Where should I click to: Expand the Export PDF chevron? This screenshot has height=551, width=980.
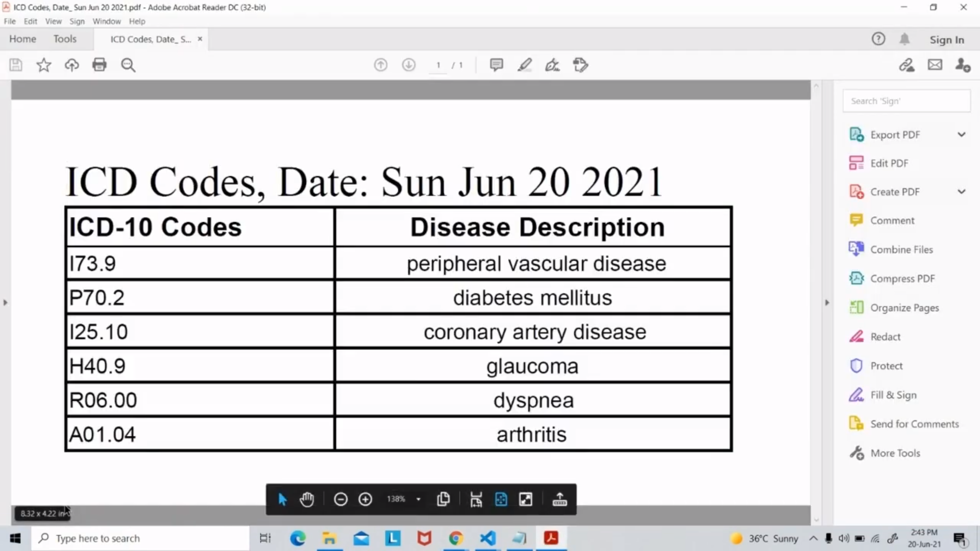pyautogui.click(x=962, y=135)
